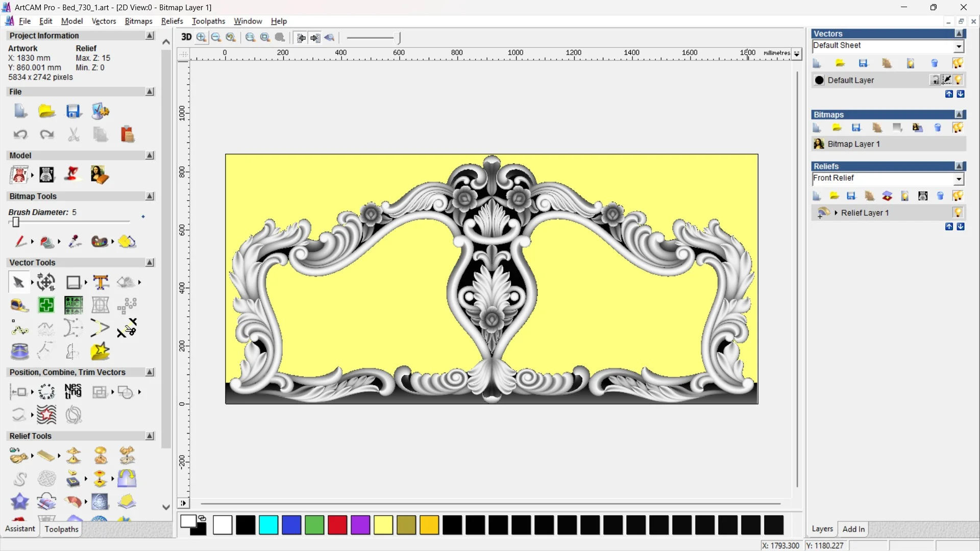
Task: Click the Undo arrow icon
Action: pos(20,134)
